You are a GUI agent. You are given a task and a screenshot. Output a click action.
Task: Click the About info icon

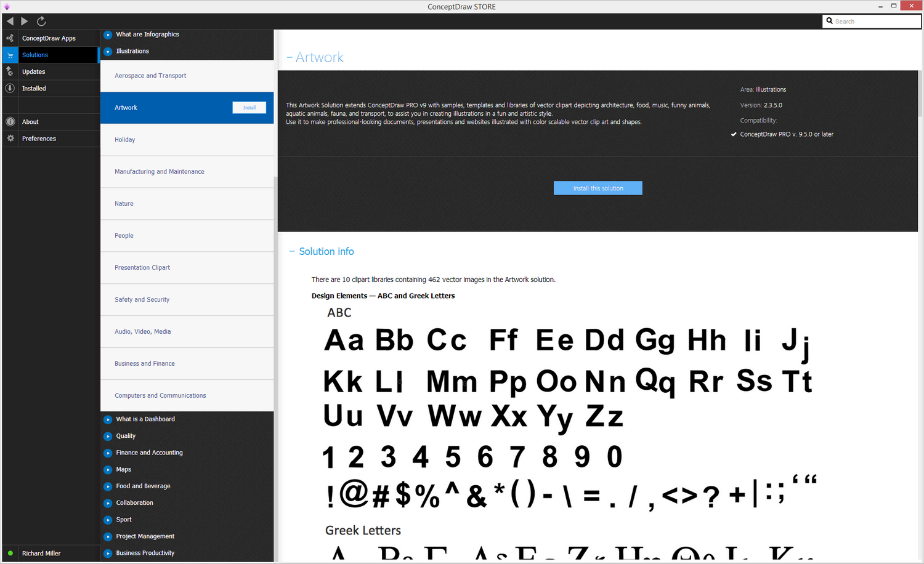pos(10,122)
